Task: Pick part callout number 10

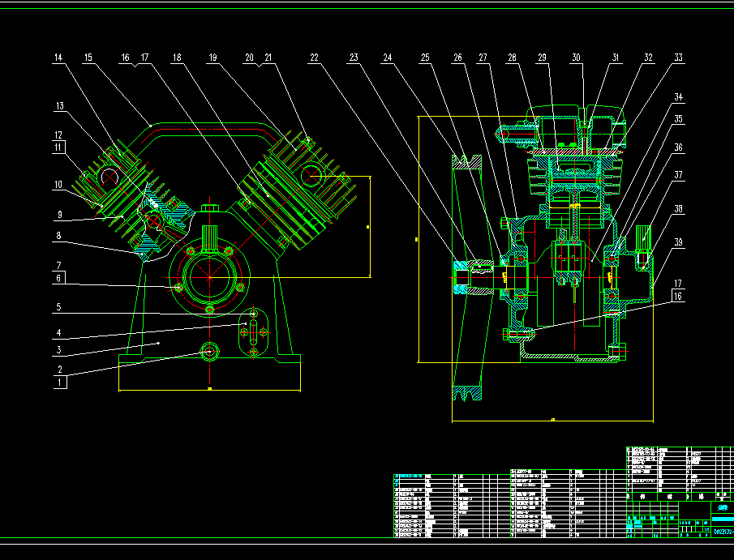Action: [x=58, y=184]
